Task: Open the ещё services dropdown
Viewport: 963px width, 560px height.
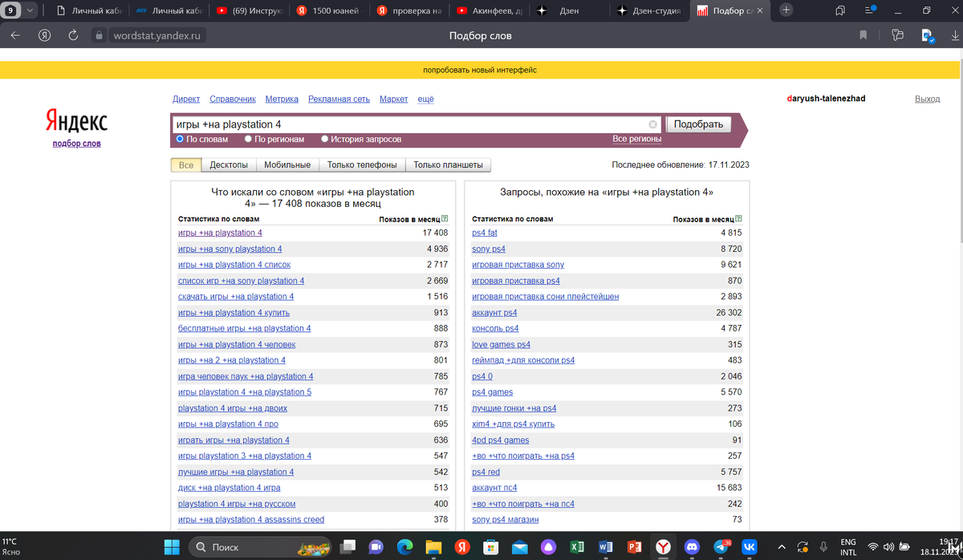Action: 425,99
